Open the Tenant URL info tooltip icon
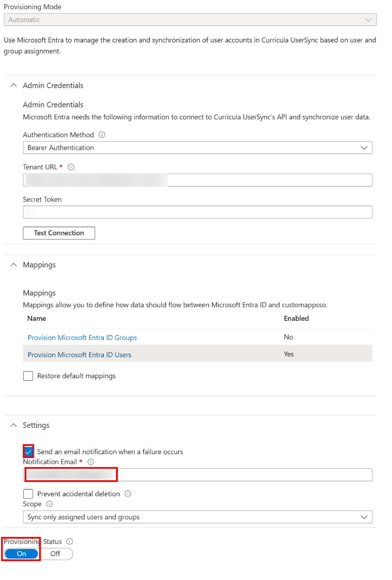The image size is (392, 580). [x=71, y=167]
